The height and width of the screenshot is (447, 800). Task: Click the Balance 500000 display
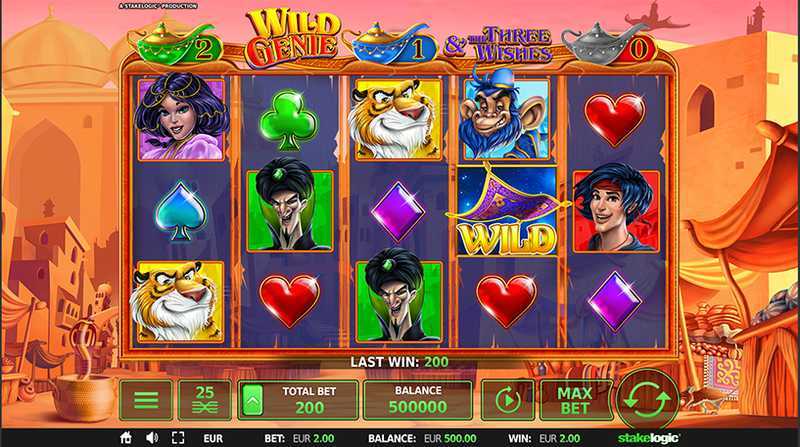[x=418, y=400]
